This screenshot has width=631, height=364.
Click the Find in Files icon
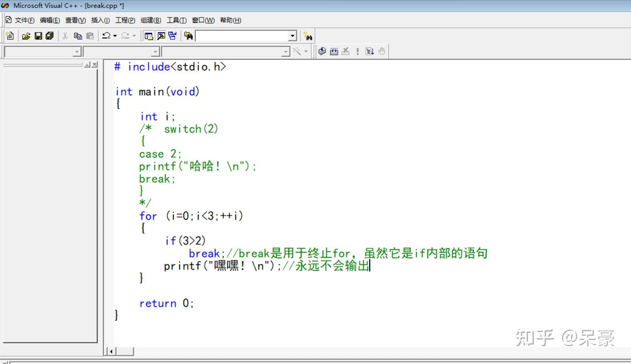pyautogui.click(x=189, y=36)
